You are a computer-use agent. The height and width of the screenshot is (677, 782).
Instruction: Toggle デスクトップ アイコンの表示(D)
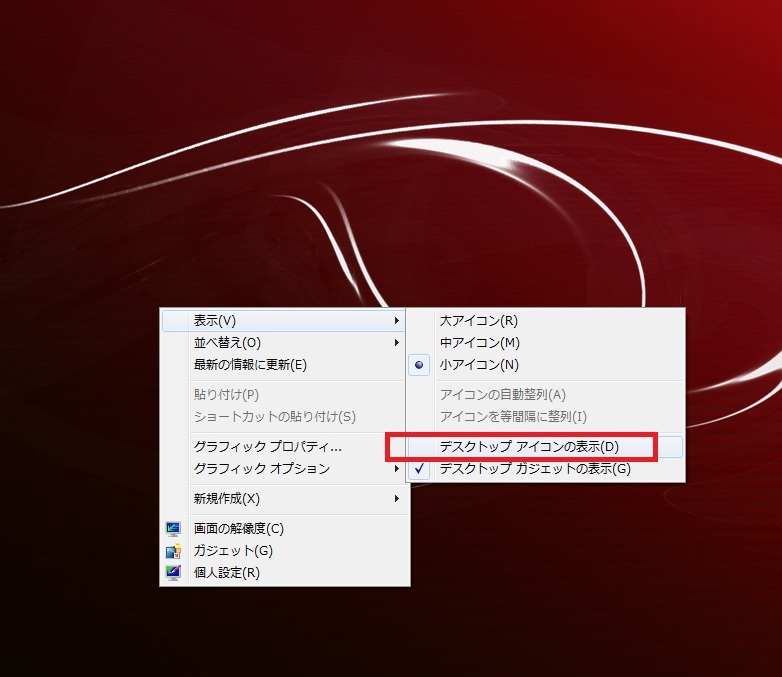point(545,447)
